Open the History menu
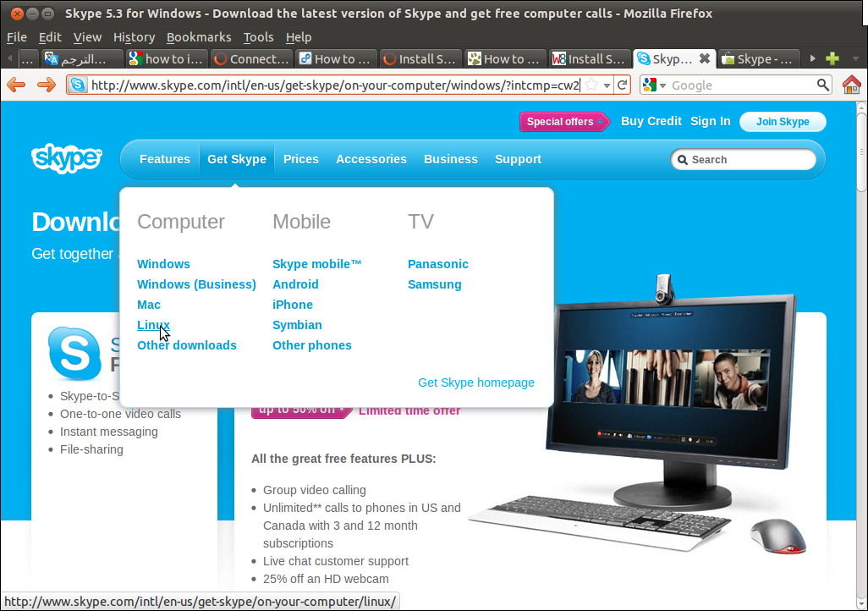 pyautogui.click(x=134, y=37)
